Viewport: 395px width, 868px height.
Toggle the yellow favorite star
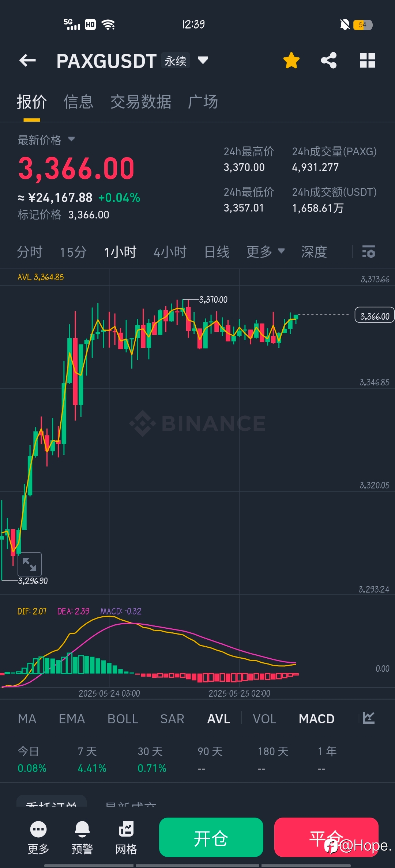click(291, 60)
